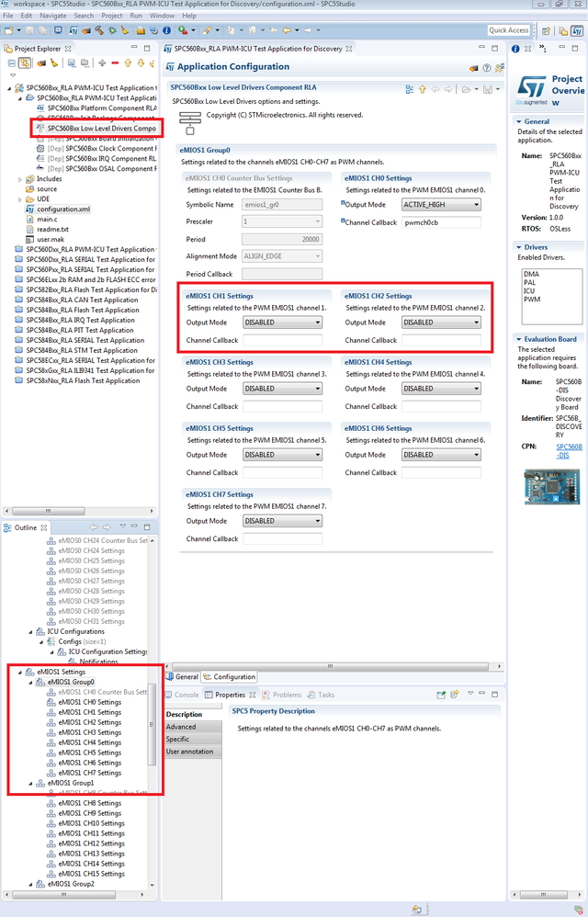Toggle Link with Editor in Project Explorer
Screen dimensions: 588x917
point(25,63)
